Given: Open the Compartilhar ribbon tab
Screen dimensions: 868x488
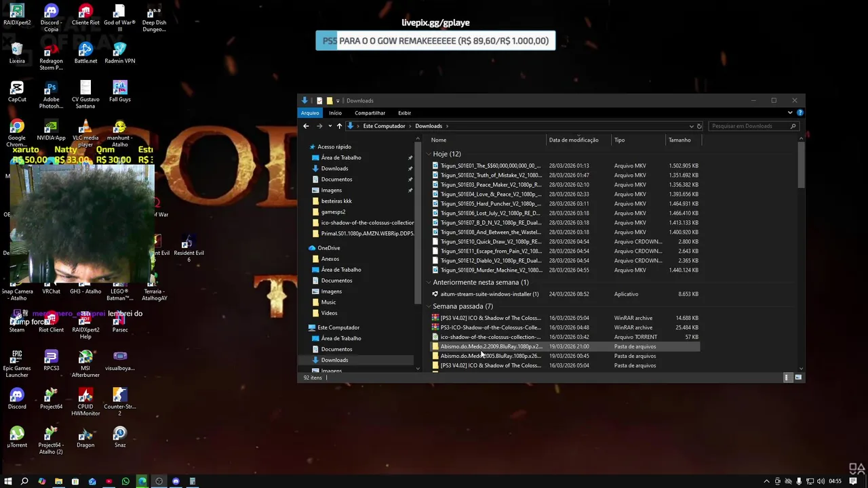Looking at the screenshot, I should tap(370, 113).
